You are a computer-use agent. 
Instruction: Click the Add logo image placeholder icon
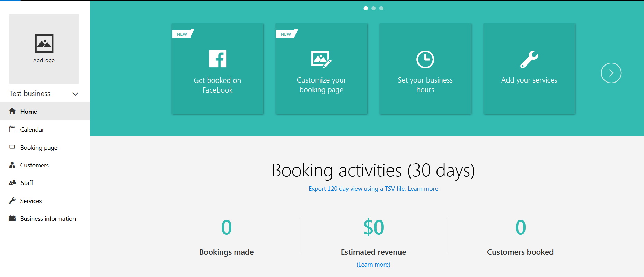click(44, 43)
